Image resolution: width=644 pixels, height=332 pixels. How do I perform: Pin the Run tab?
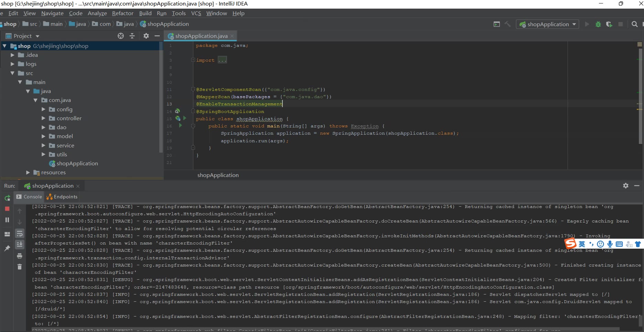(7, 248)
